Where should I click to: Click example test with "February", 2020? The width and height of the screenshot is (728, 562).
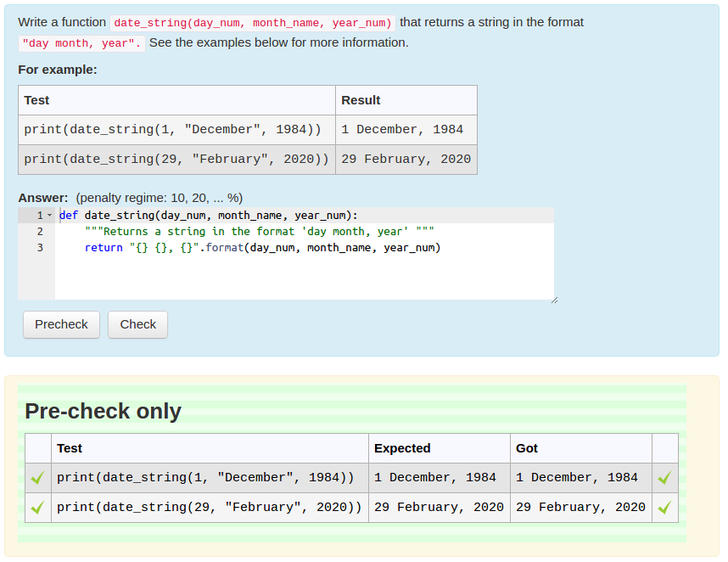[x=176, y=160]
